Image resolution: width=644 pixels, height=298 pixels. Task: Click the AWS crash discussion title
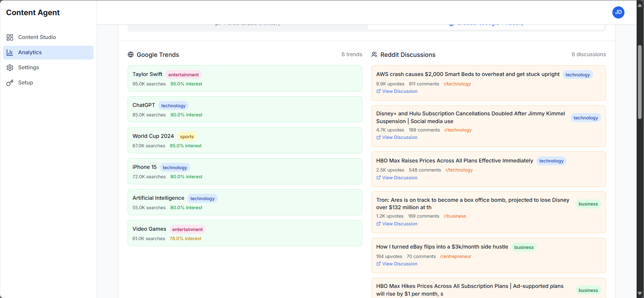click(x=468, y=74)
